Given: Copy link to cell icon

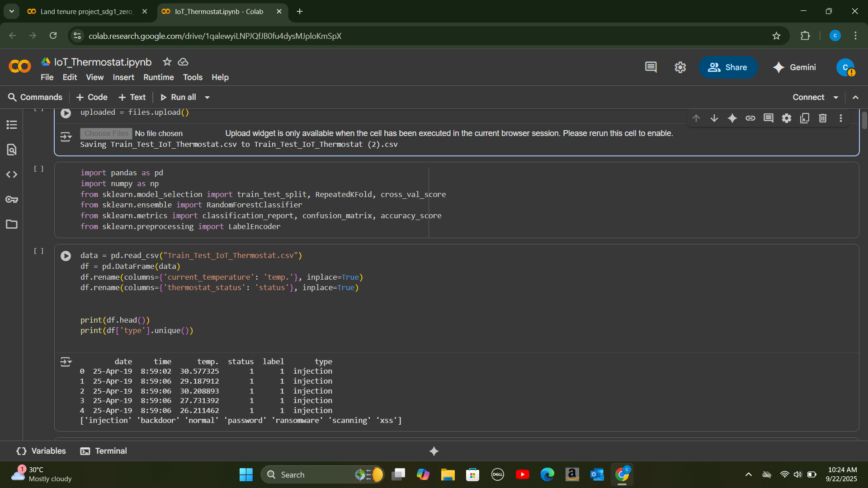Looking at the screenshot, I should 750,118.
